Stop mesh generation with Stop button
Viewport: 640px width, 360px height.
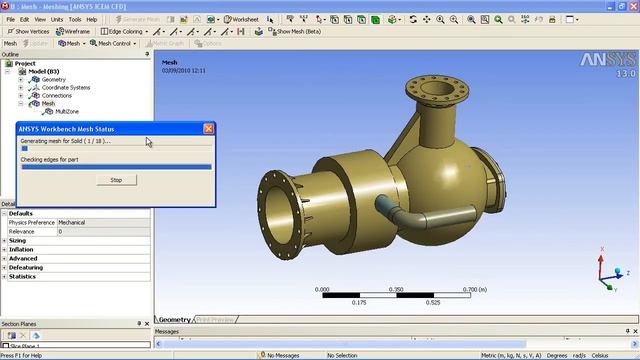coord(116,180)
